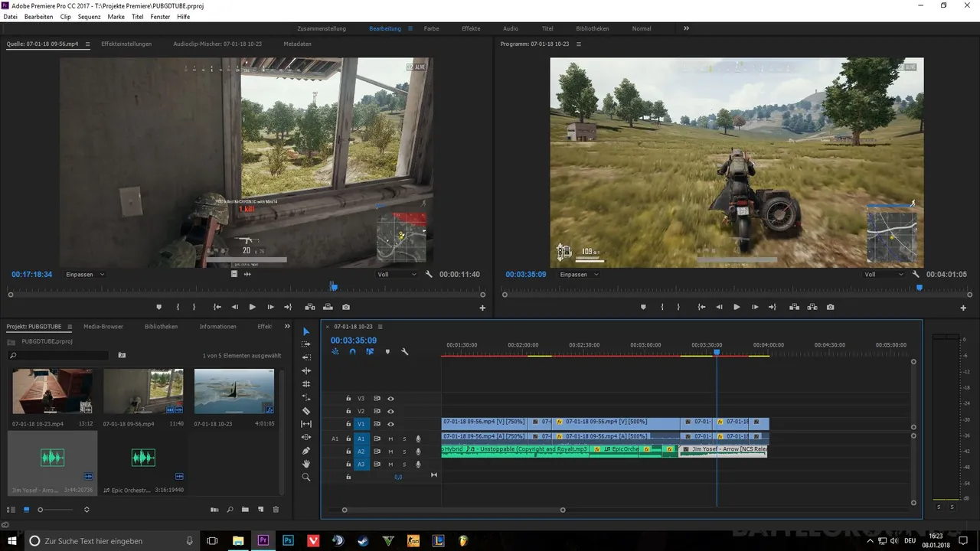Open Einpassen zoom dropdown in Program monitor
The height and width of the screenshot is (551, 980).
pos(579,274)
